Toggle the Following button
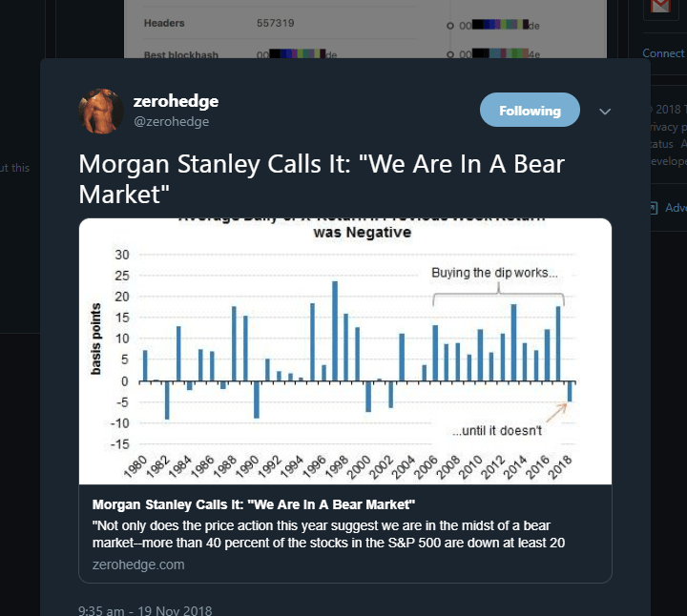Screen dimensions: 687x616 pos(530,111)
